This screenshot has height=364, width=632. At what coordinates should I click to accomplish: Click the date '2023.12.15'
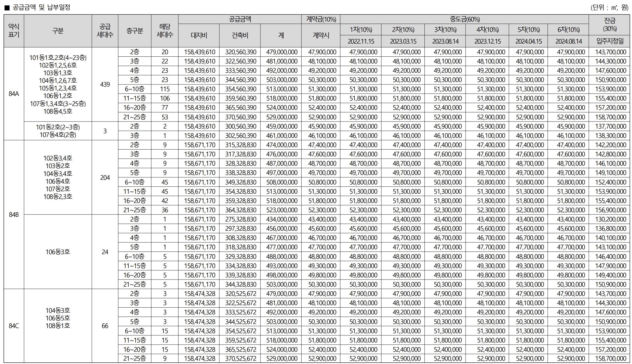coord(488,41)
